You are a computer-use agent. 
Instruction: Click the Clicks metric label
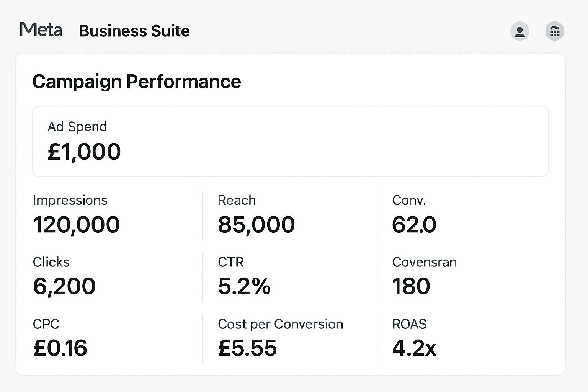coord(51,262)
